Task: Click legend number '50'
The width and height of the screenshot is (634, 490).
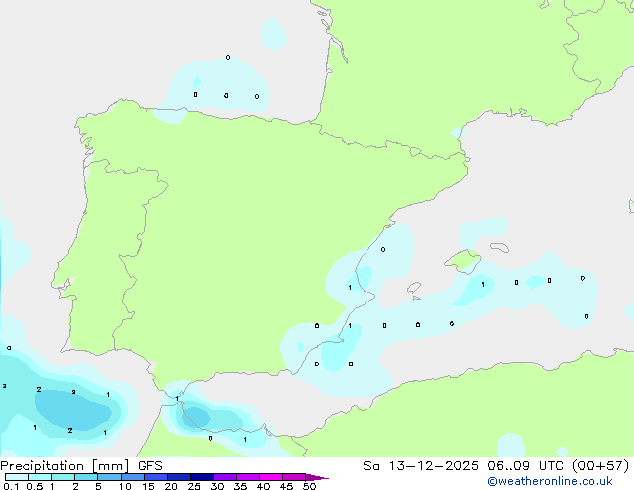Action: (x=309, y=486)
